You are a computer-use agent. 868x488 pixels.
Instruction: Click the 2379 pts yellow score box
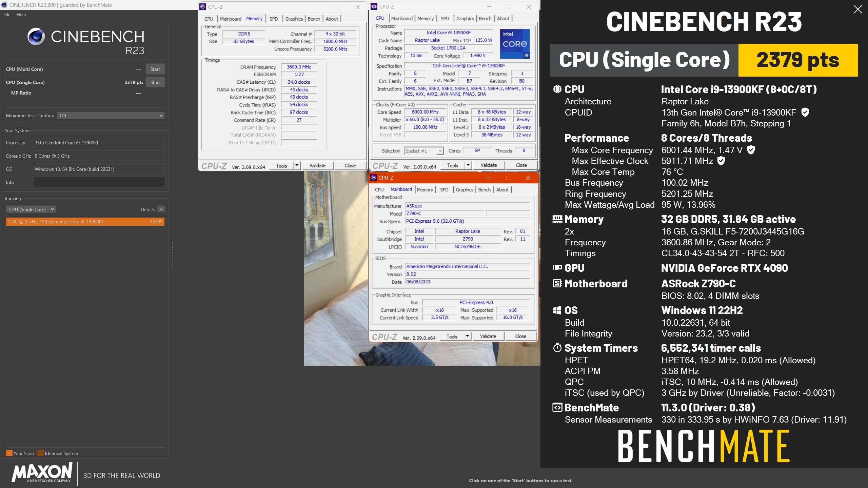coord(798,60)
